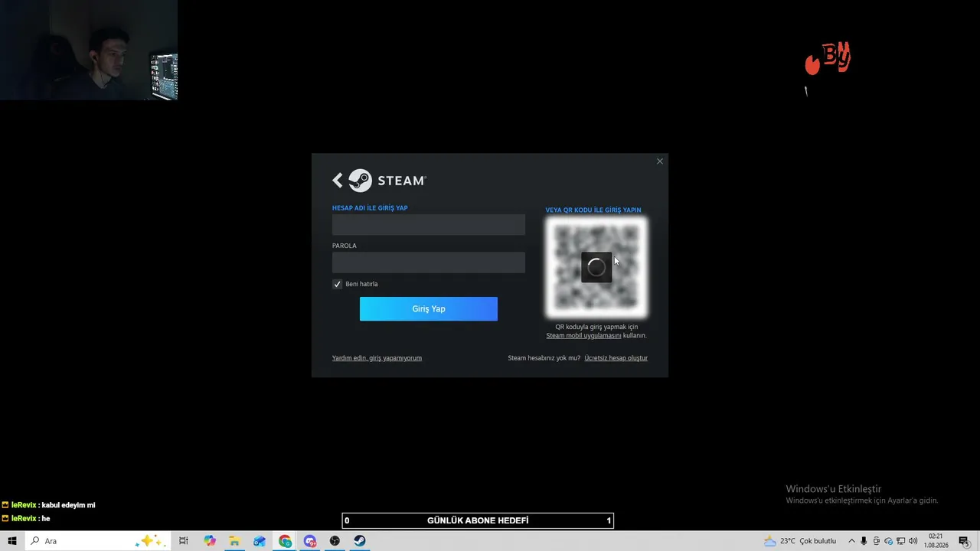Click the 'GÜNLÜK ABONE HEDEFİ' goal bar
This screenshot has width=980, height=551.
pyautogui.click(x=478, y=521)
